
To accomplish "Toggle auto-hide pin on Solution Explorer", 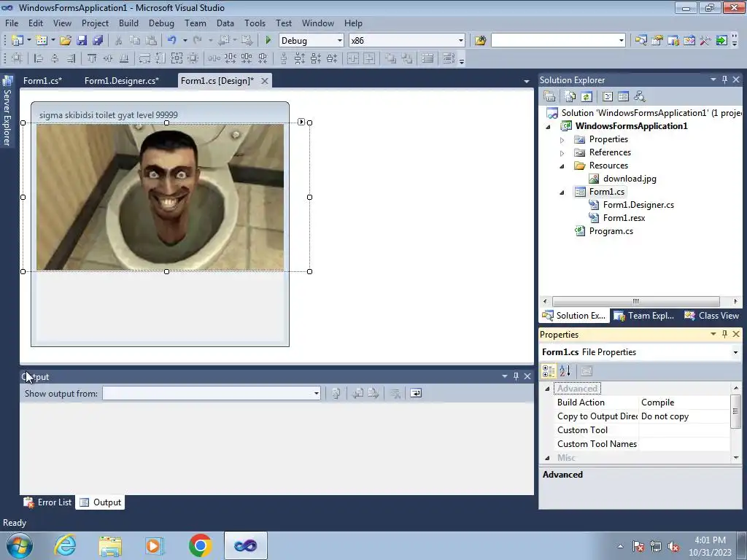I will point(724,79).
